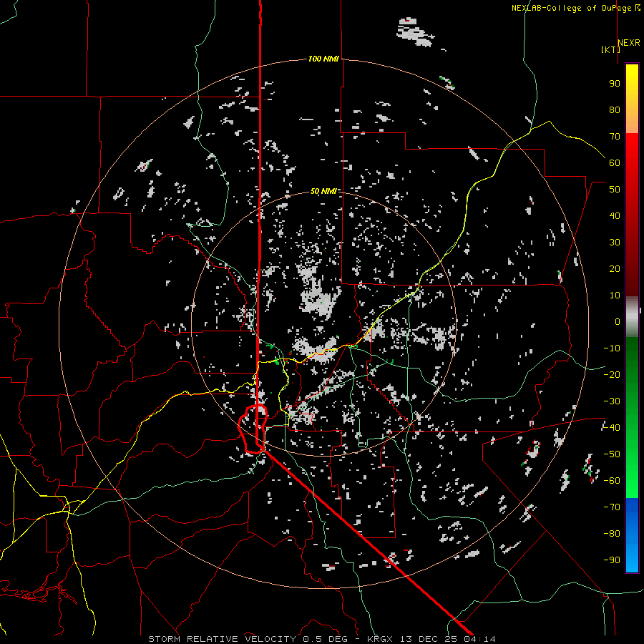The height and width of the screenshot is (644, 644).
Task: Click the 0 value on the velocity scale
Action: pyautogui.click(x=618, y=321)
